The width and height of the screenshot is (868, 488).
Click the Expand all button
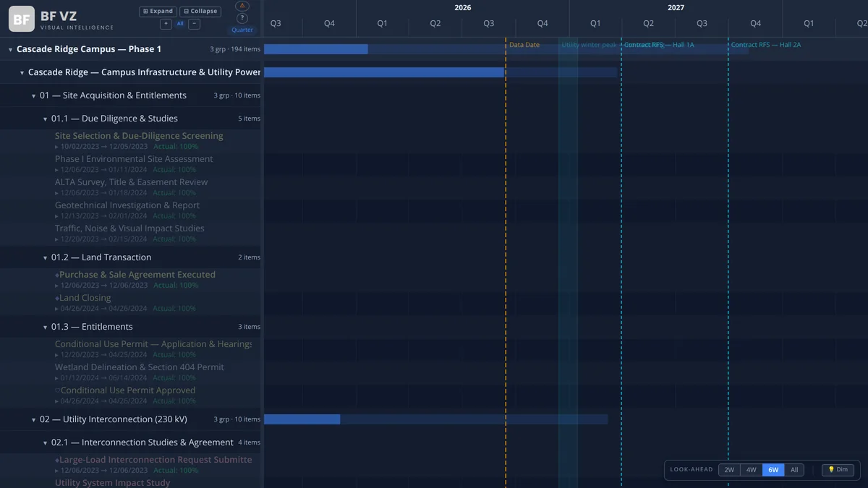click(x=158, y=12)
